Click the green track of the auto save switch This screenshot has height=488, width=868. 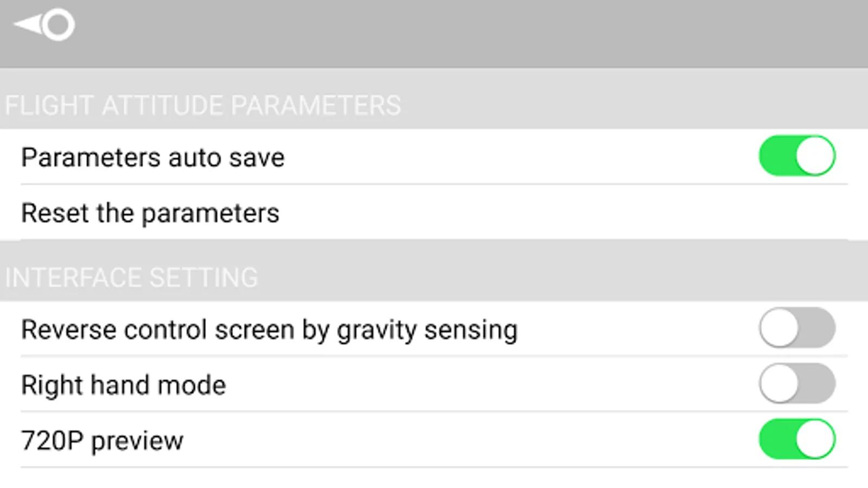[776, 156]
